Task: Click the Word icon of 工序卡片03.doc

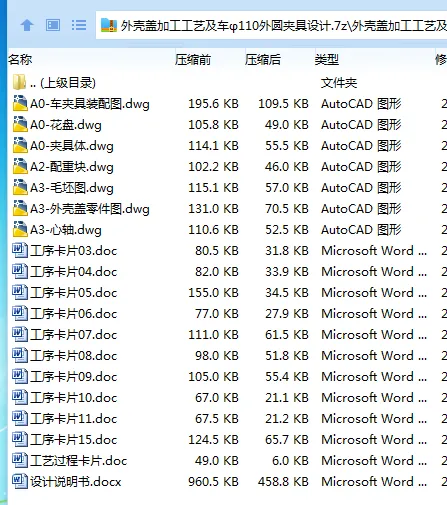Action: click(20, 250)
